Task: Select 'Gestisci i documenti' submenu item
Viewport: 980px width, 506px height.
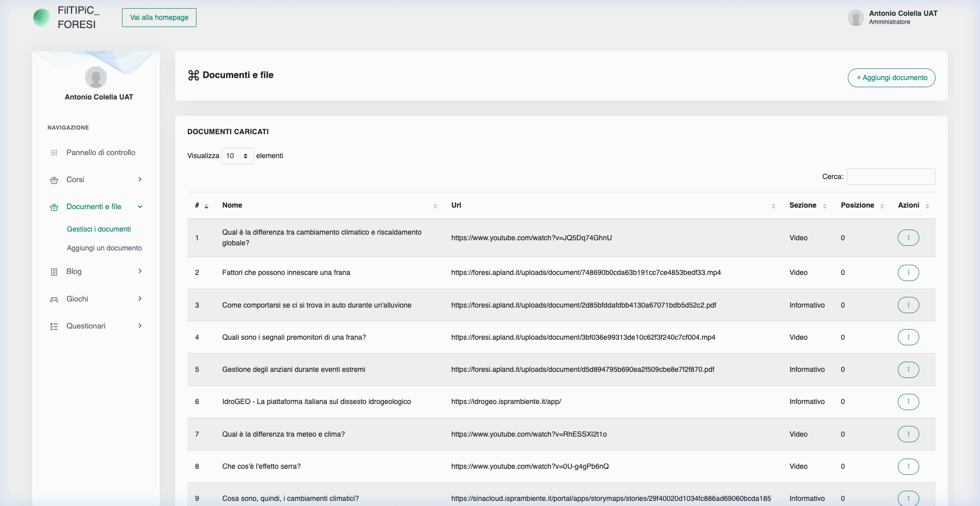Action: tap(99, 229)
